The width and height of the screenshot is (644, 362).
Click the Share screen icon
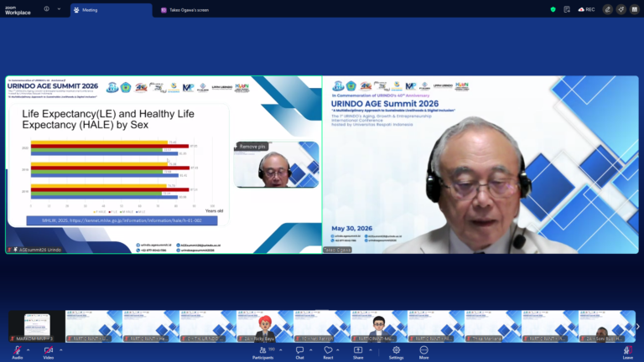click(358, 352)
